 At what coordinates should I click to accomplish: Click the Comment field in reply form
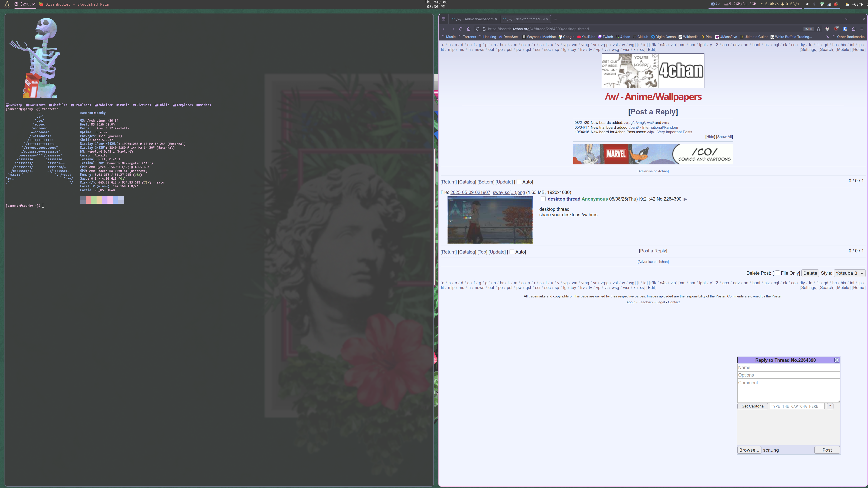[x=788, y=390]
